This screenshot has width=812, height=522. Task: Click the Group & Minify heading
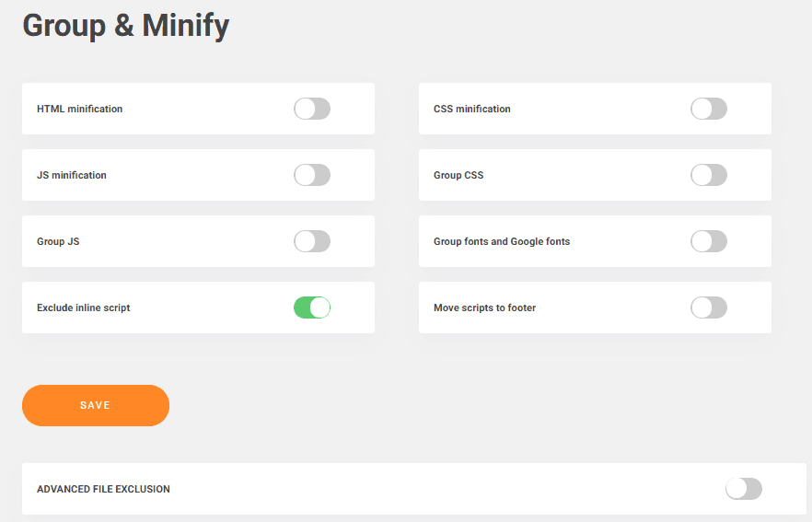click(x=126, y=26)
